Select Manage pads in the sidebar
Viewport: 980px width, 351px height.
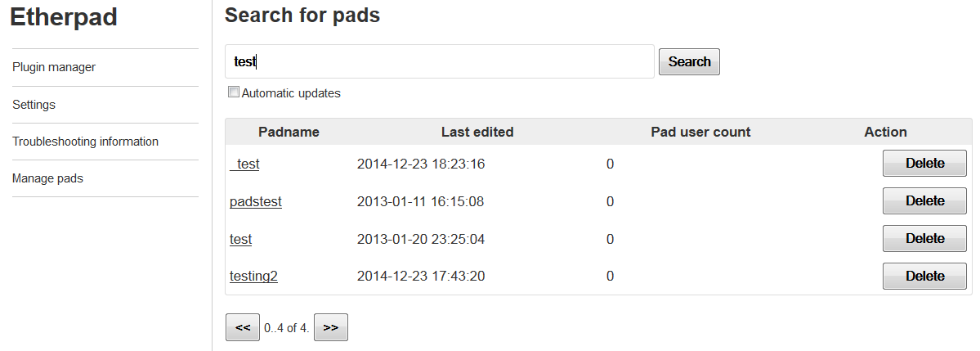click(x=47, y=178)
